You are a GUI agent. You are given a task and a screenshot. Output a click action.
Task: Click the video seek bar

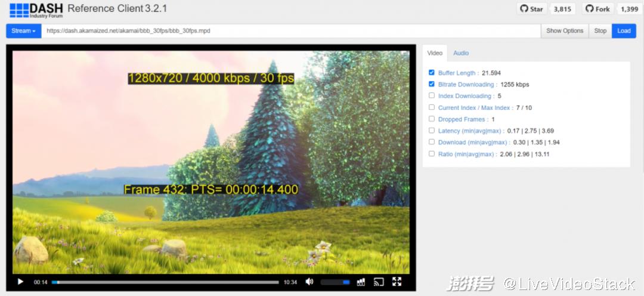point(165,282)
